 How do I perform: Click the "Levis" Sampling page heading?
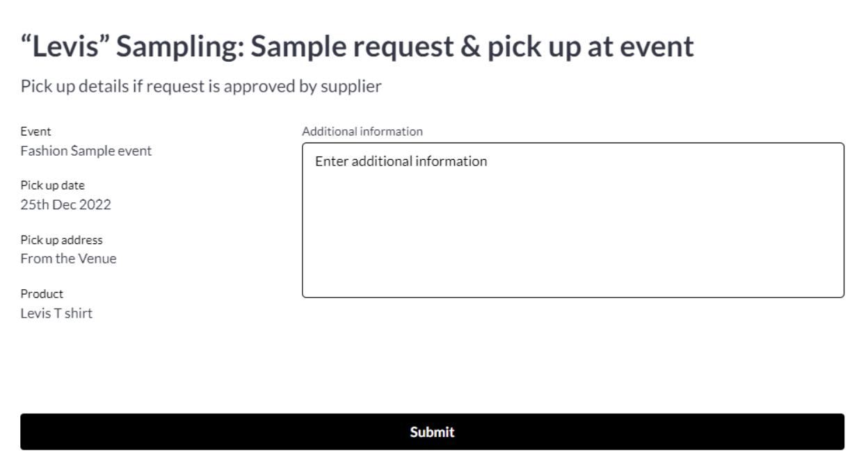click(357, 47)
